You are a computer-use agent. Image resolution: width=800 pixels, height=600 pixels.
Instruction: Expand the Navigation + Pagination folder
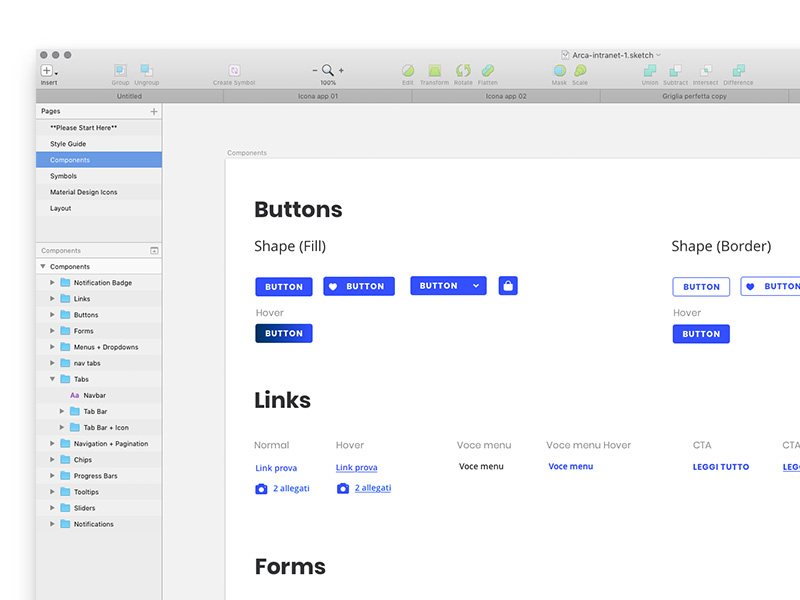tap(52, 443)
